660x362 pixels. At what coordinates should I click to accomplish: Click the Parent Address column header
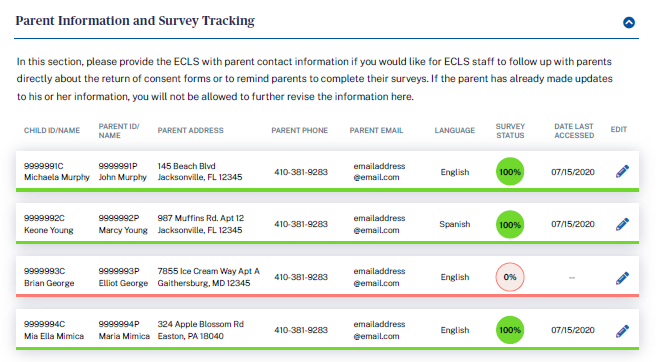[190, 130]
